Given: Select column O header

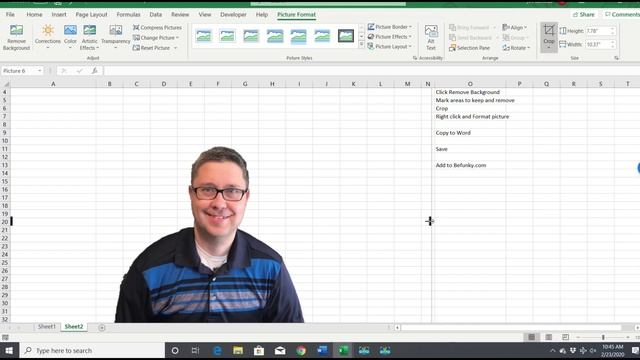Looking at the screenshot, I should point(470,84).
